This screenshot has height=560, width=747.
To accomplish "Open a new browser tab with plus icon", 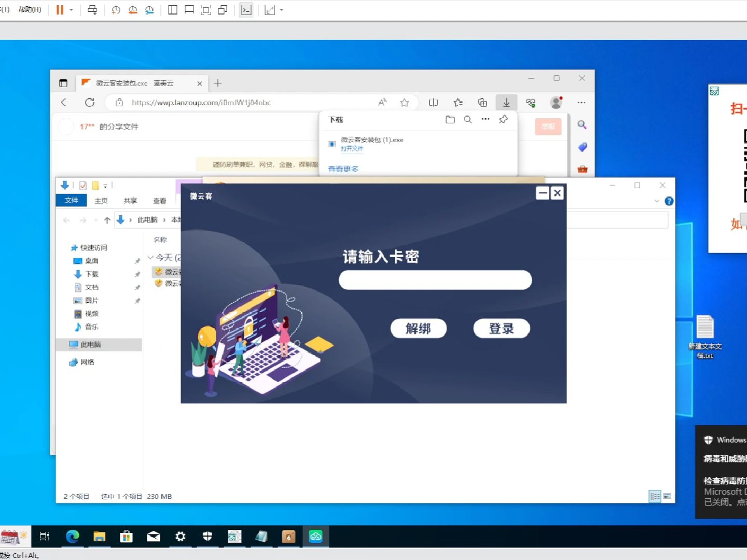I will [x=218, y=83].
